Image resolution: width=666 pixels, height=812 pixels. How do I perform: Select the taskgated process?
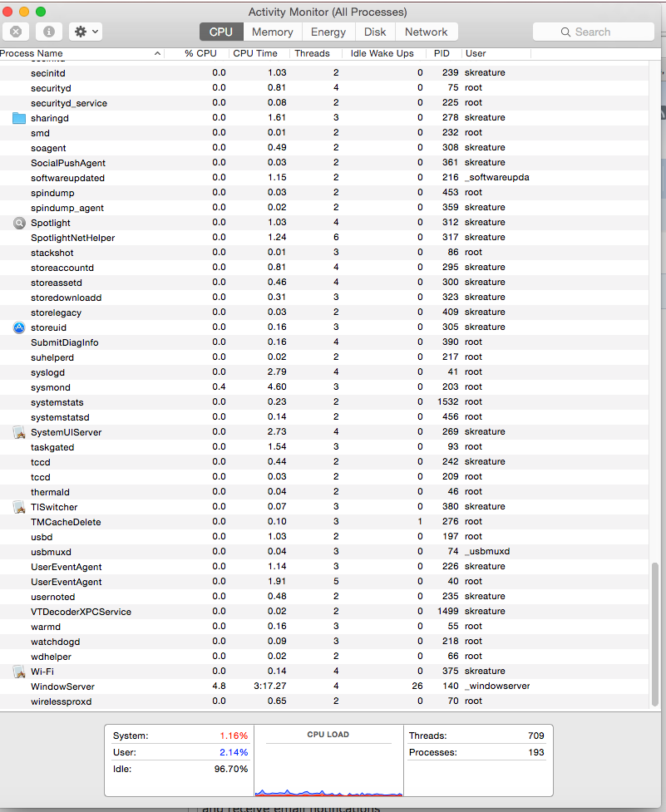324,447
